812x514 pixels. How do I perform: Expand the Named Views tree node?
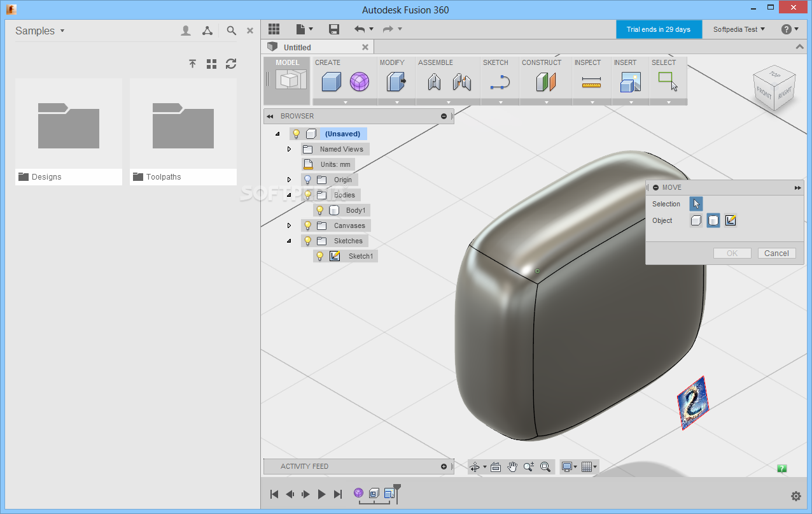(289, 149)
